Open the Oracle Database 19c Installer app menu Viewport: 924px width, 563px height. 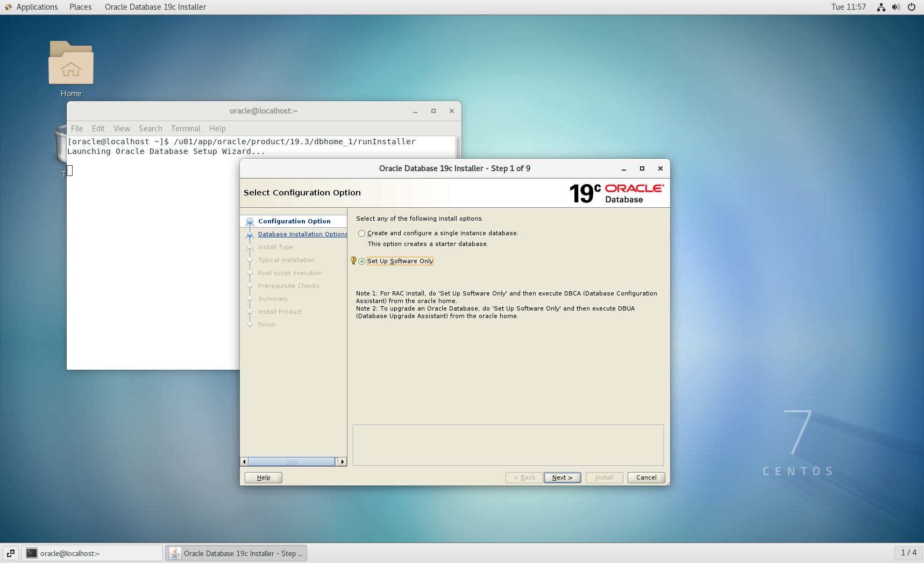pyautogui.click(x=155, y=7)
